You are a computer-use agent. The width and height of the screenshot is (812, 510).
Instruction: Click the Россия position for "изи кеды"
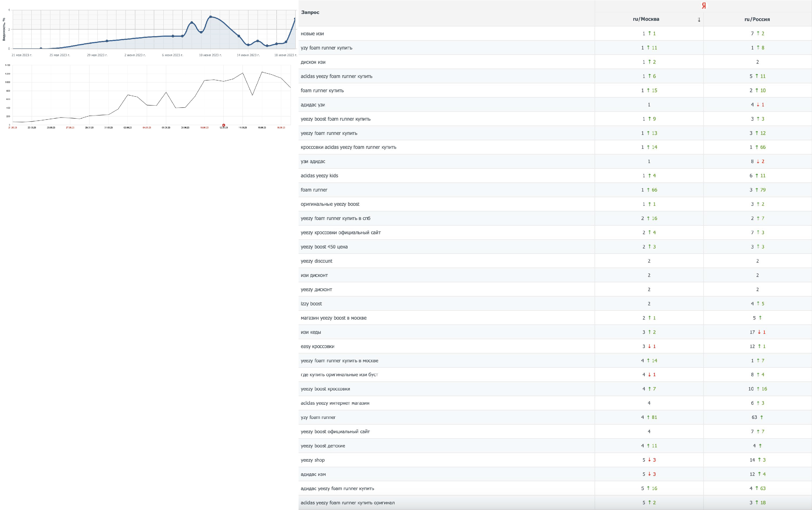pyautogui.click(x=752, y=332)
